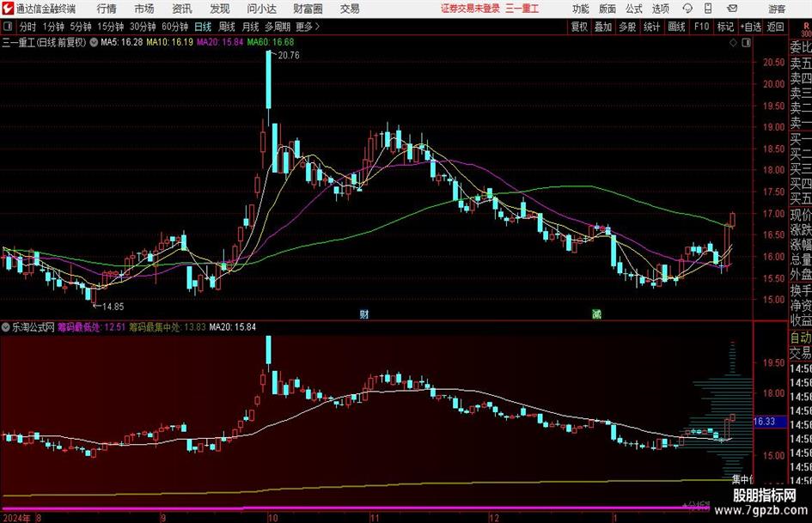This screenshot has width=812, height=523.
Task: Open the 交易 menu
Action: [350, 9]
